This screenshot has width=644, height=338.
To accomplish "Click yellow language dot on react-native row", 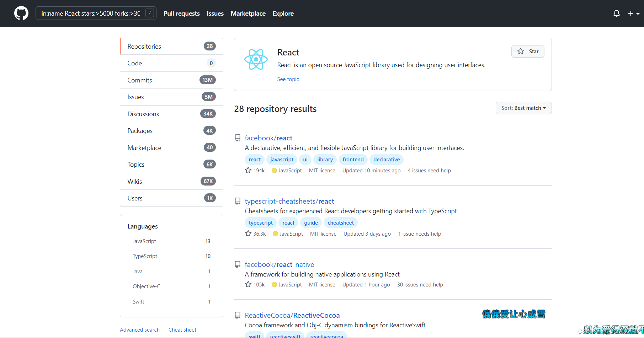I will tap(274, 285).
